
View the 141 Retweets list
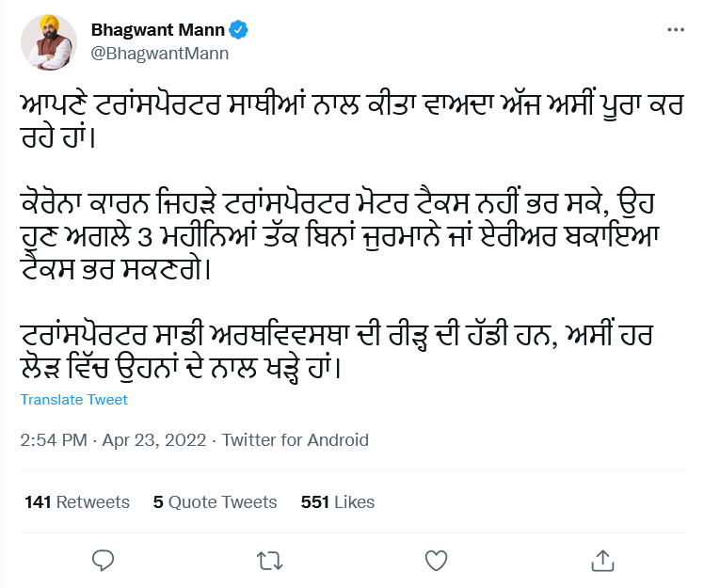coord(77,502)
